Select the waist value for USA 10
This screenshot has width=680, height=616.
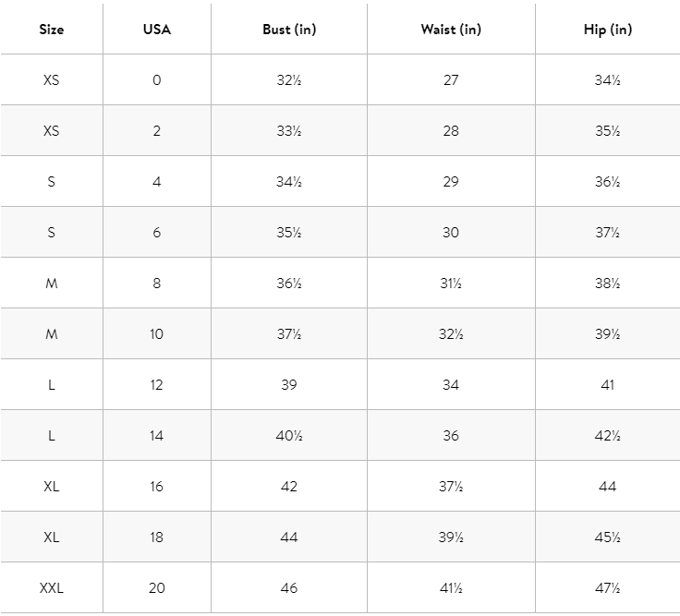coord(450,334)
